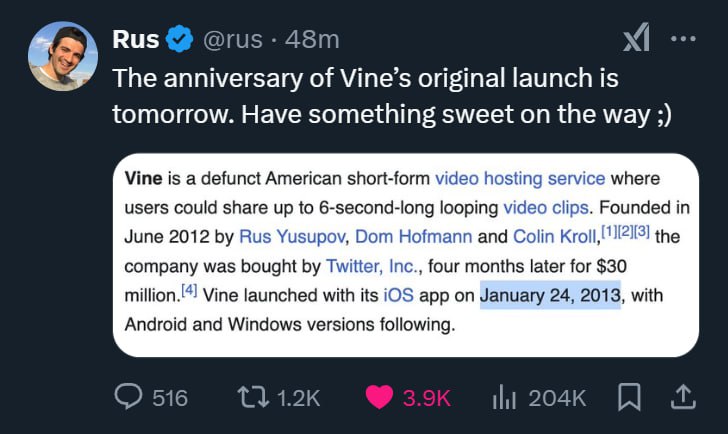Click the highlighted January 24, 2013 date
This screenshot has height=434, width=728.
click(x=550, y=295)
